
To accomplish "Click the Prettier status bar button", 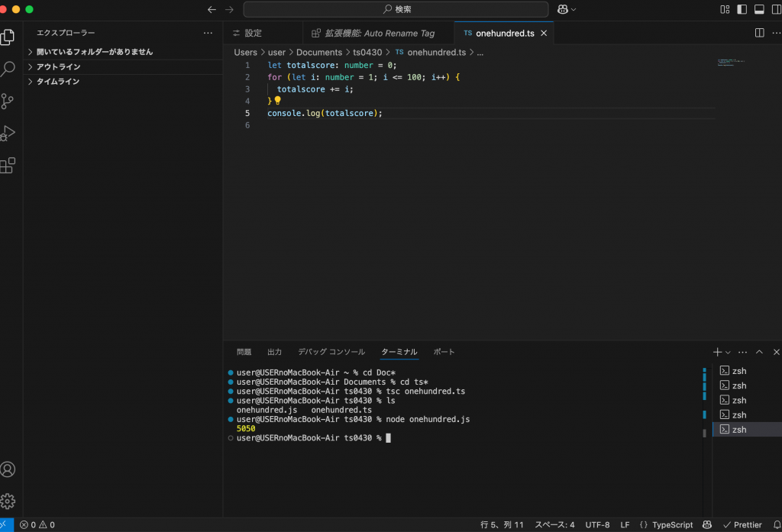I will pos(742,524).
